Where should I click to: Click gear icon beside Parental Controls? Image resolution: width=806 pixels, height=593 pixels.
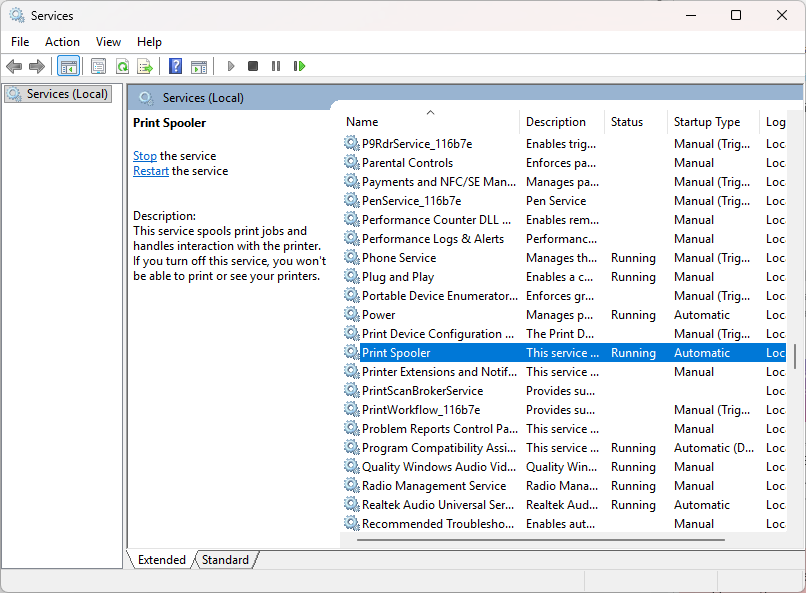[351, 162]
